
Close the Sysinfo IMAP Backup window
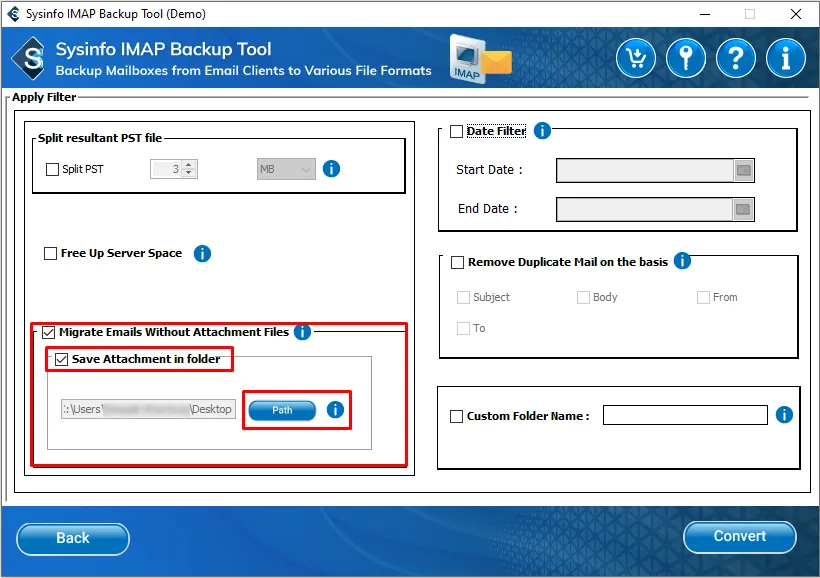(796, 14)
